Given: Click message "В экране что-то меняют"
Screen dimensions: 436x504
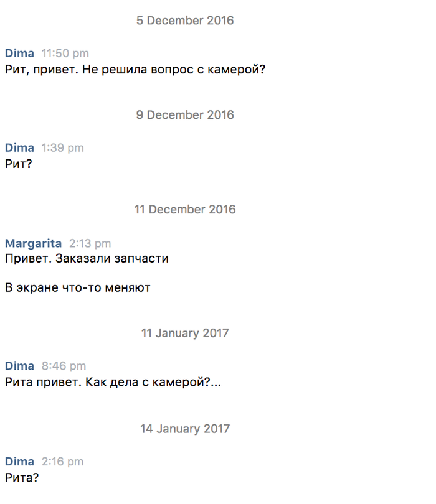Looking at the screenshot, I should click(x=78, y=288).
